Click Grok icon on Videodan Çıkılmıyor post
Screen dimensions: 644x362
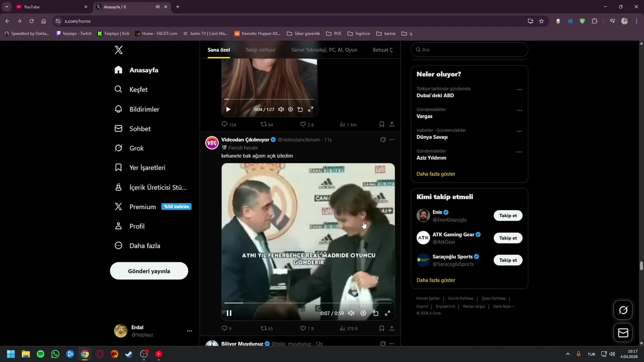[383, 140]
